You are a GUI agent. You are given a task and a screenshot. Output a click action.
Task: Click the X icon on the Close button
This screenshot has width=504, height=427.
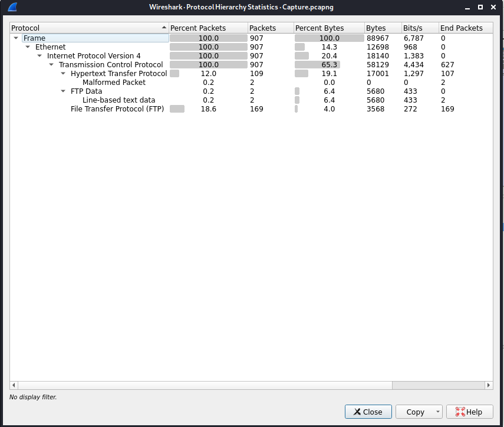[x=358, y=412]
